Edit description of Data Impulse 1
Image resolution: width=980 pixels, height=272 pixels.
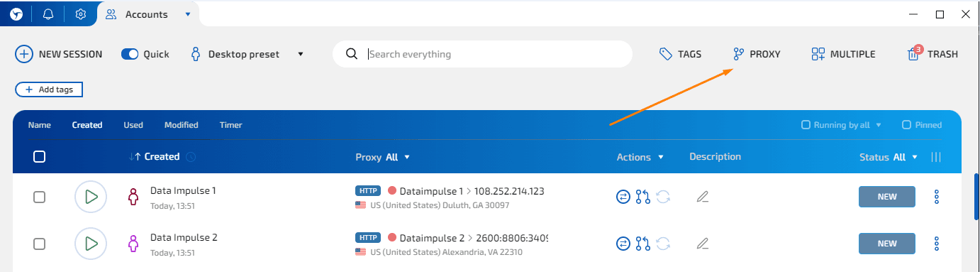702,197
